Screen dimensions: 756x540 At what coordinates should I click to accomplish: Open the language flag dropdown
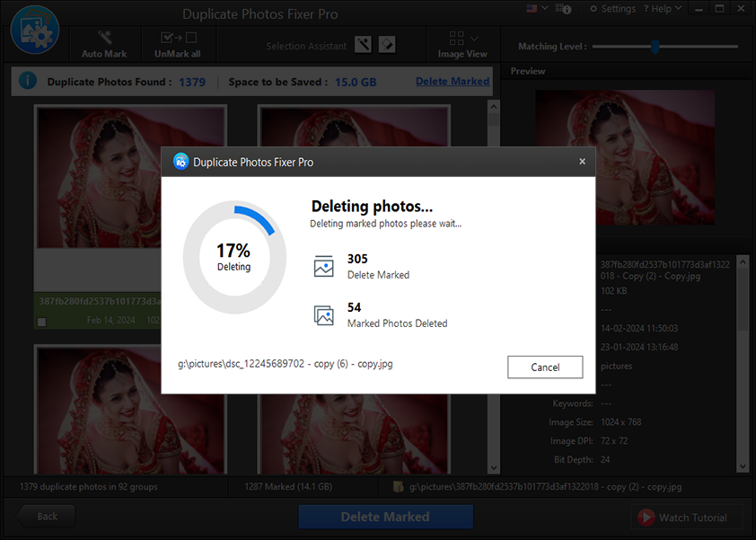click(x=537, y=8)
